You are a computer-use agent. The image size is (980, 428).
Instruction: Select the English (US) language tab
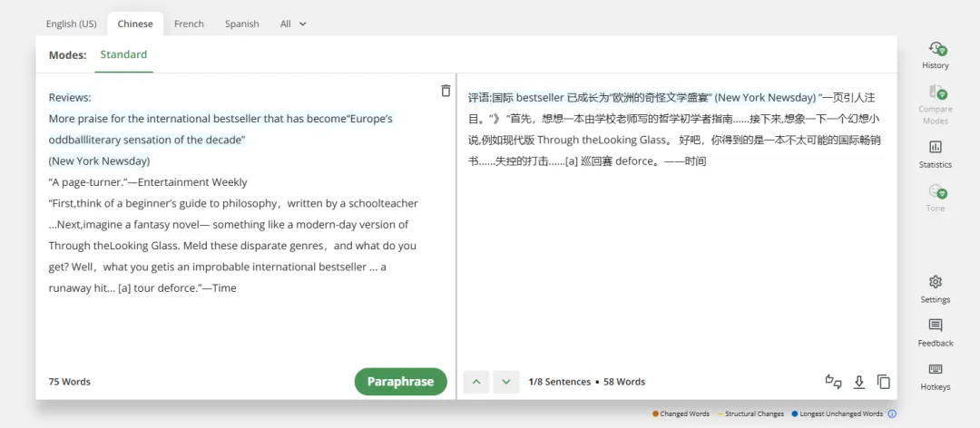point(72,24)
